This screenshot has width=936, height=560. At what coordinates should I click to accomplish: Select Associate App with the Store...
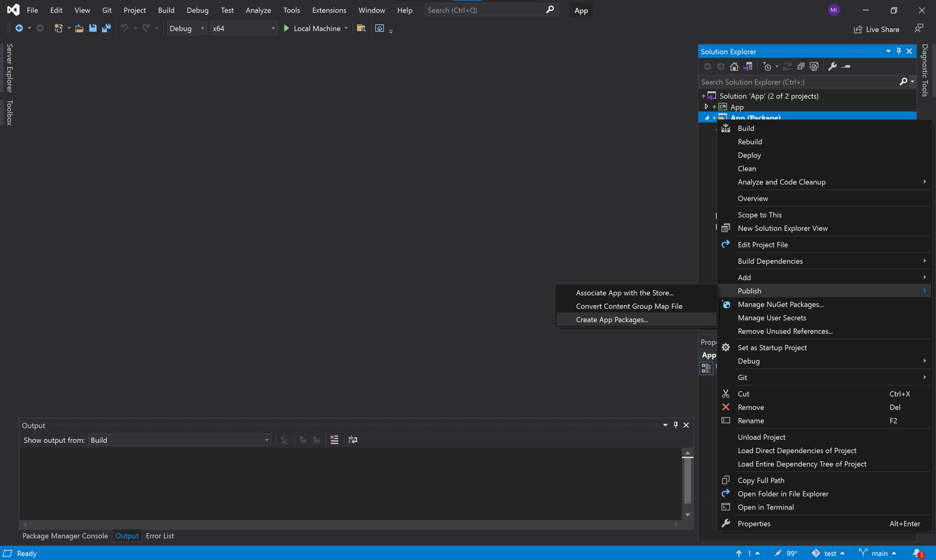click(x=636, y=293)
